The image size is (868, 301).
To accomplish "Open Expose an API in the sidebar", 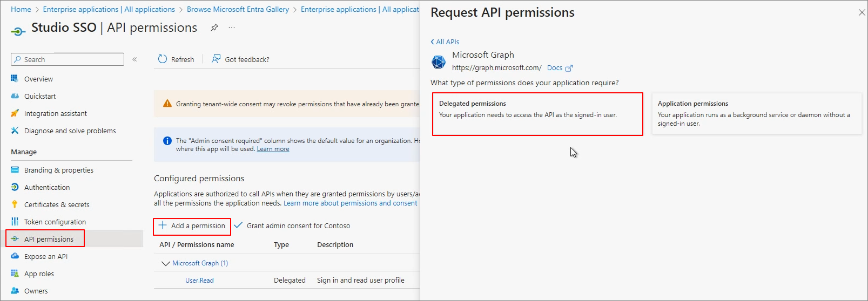I will click(46, 256).
